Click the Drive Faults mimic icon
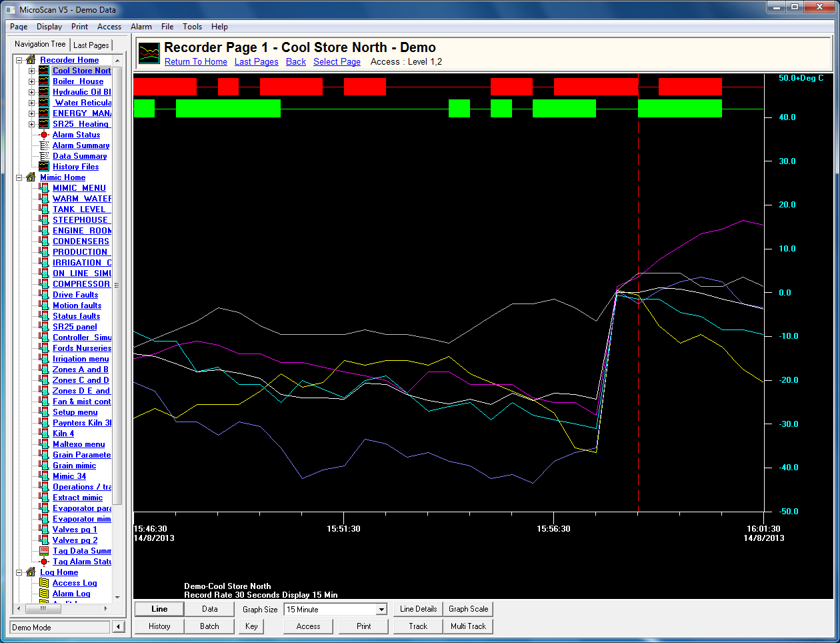Screen dimensions: 840x643 point(44,295)
